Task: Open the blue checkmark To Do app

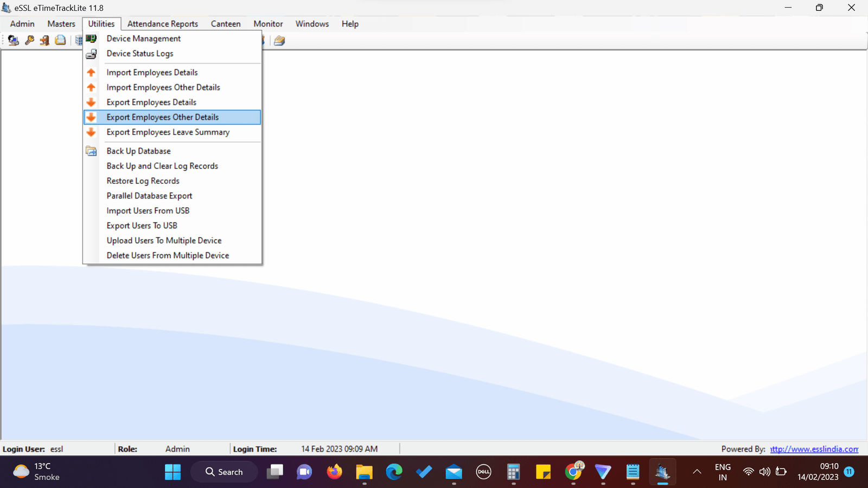Action: point(424,472)
